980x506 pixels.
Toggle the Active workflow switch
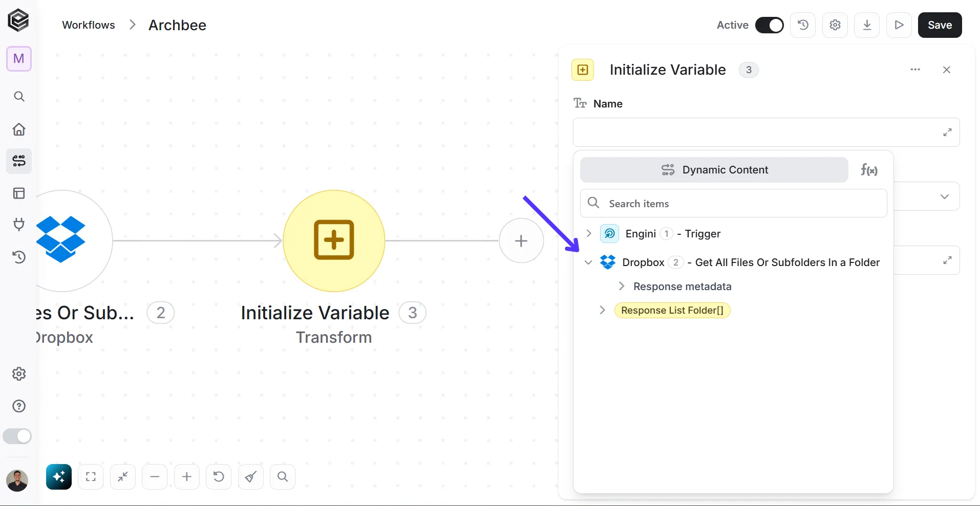point(769,25)
